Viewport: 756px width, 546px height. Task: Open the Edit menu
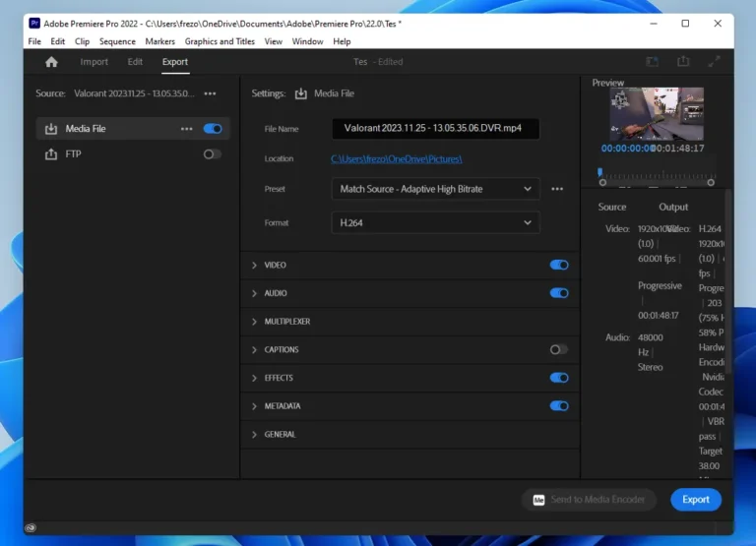tap(58, 41)
